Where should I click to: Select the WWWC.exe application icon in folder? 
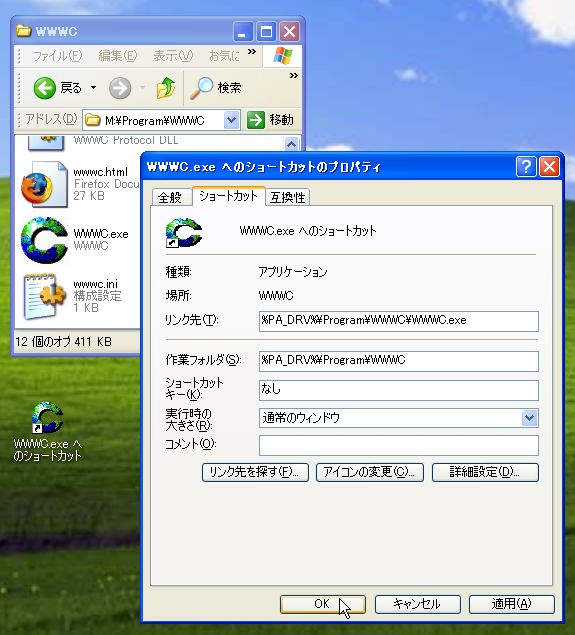tap(44, 240)
